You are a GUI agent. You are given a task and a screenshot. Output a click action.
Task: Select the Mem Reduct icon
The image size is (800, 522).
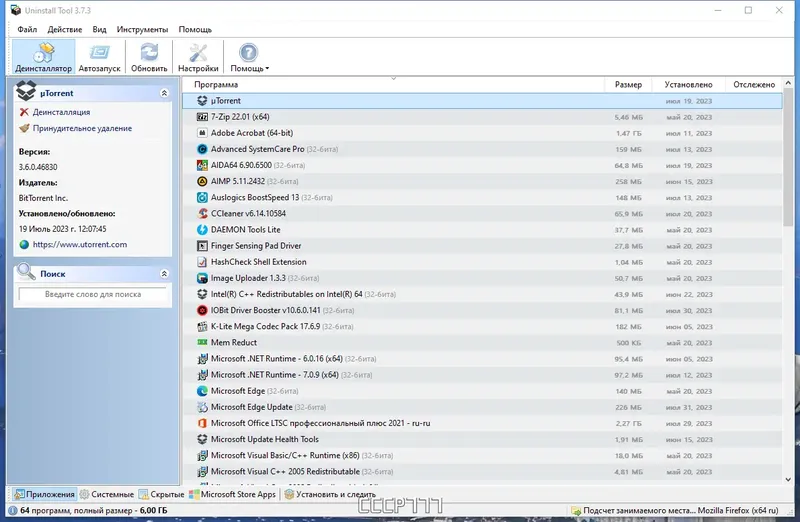[x=202, y=342]
